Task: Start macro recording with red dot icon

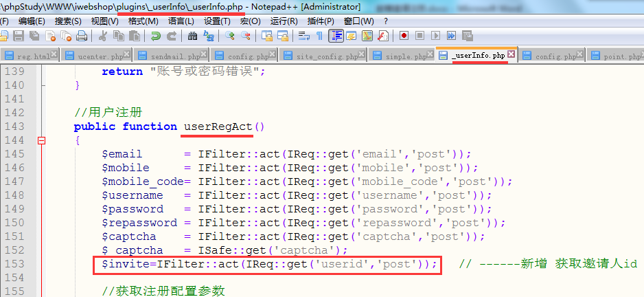Action: point(404,36)
